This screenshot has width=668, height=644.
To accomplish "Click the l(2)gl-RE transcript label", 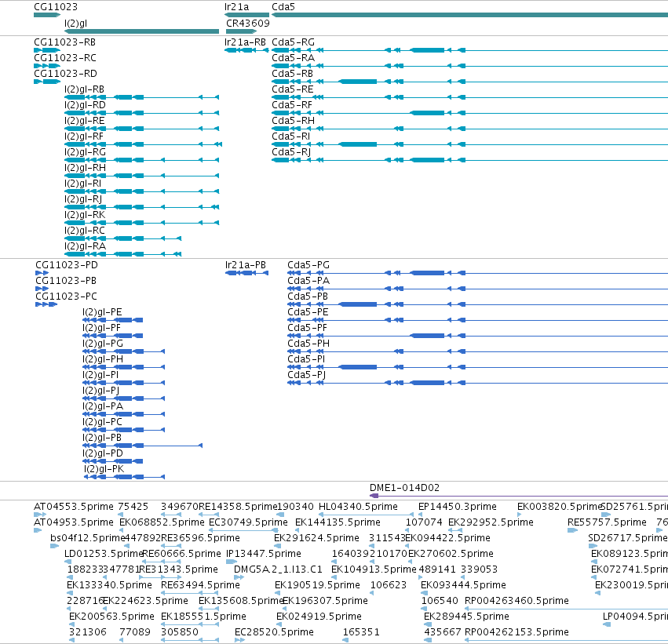I will click(x=84, y=121).
